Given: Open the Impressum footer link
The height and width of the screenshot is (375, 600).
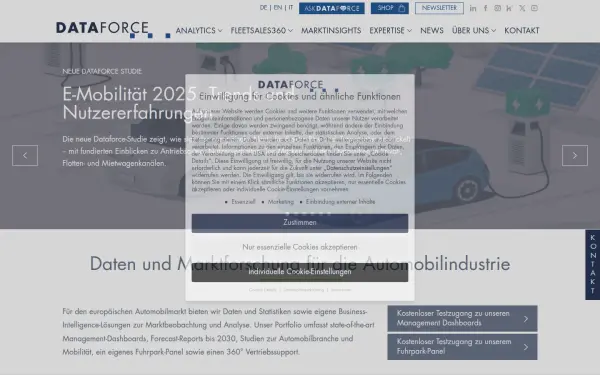Looking at the screenshot, I should (341, 290).
